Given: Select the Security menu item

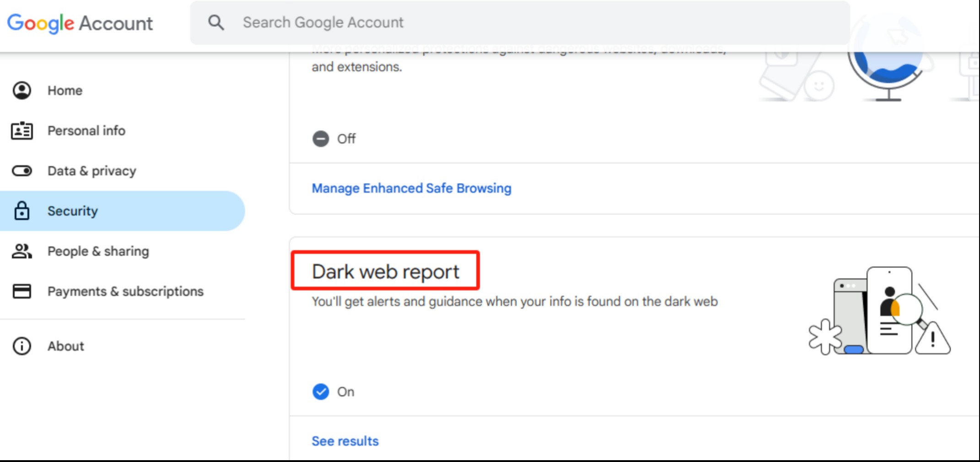Looking at the screenshot, I should pyautogui.click(x=122, y=211).
